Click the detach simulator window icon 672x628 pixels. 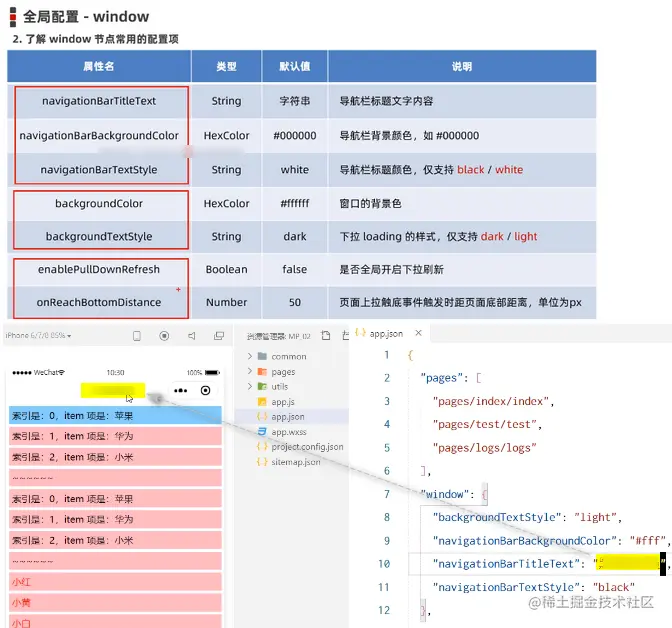point(219,336)
